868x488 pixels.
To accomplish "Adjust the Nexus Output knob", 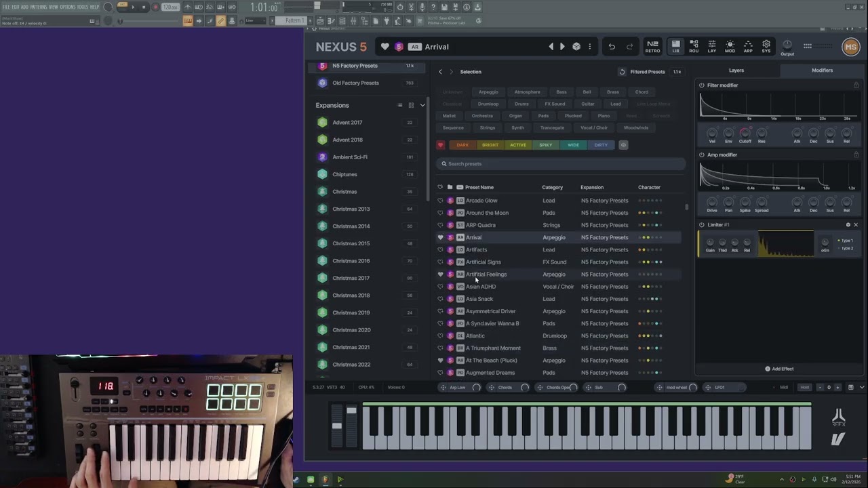I will click(x=787, y=45).
